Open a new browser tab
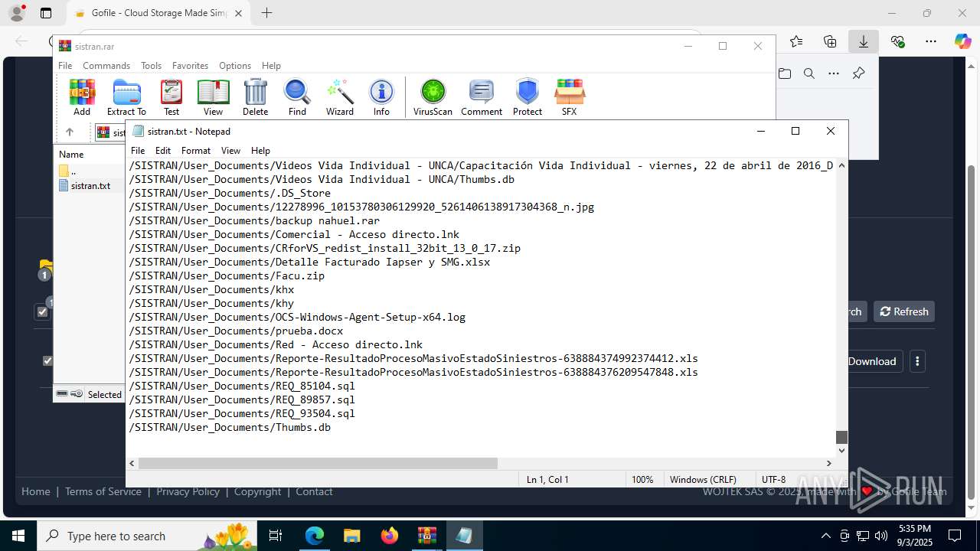 pos(266,13)
